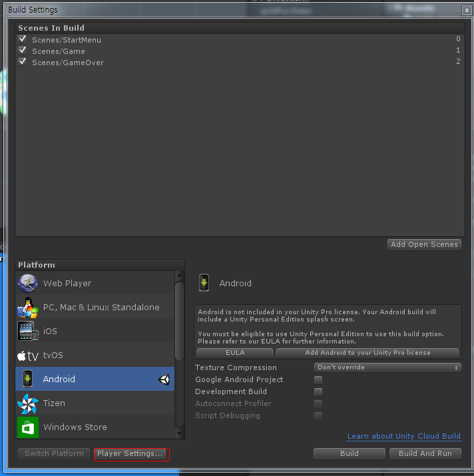
Task: Toggle the Autoconnect Profiler checkbox
Action: tap(318, 403)
